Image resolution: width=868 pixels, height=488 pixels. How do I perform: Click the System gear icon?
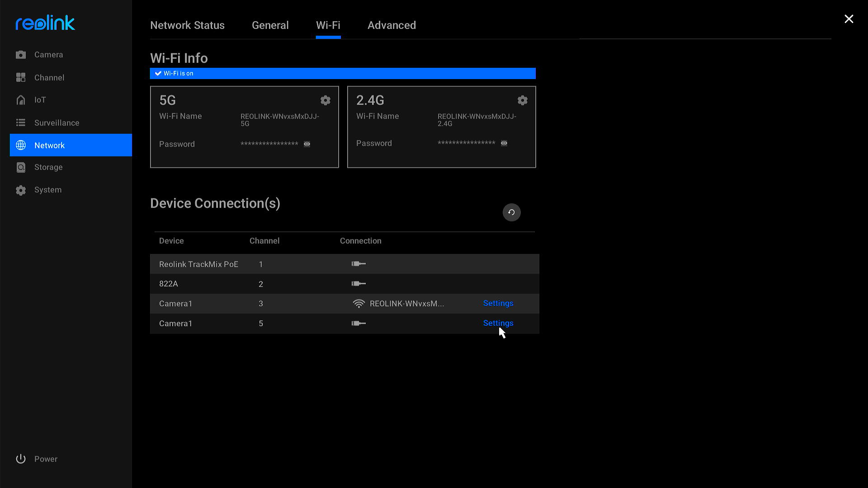click(21, 190)
